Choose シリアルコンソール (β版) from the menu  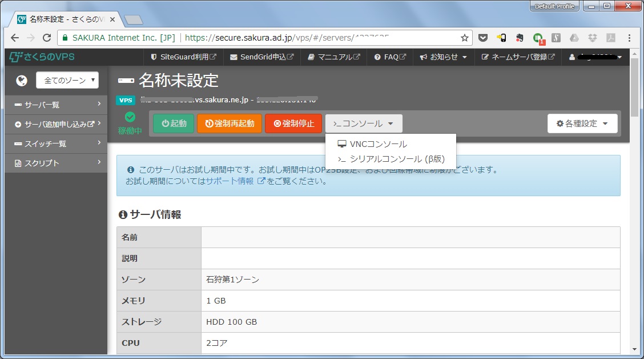point(391,159)
